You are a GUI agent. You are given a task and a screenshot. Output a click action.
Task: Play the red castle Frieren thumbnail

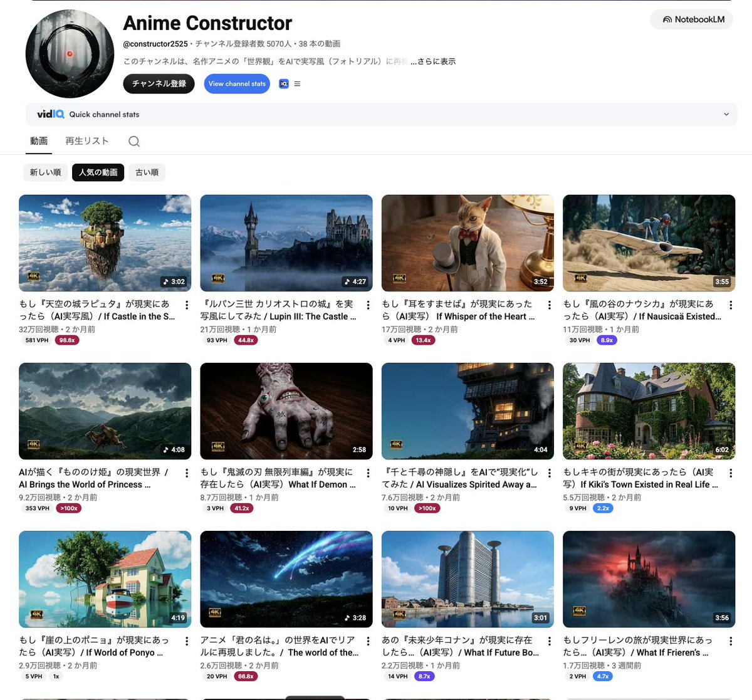(x=649, y=579)
